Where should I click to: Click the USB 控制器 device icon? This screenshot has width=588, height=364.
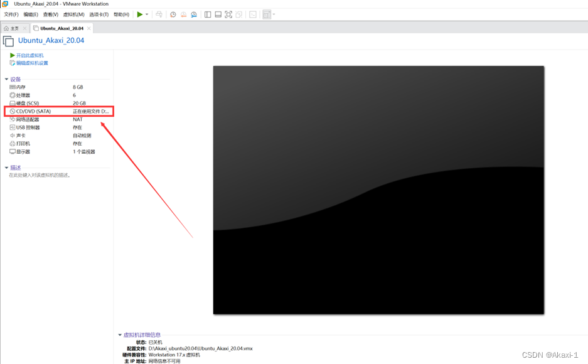point(13,127)
